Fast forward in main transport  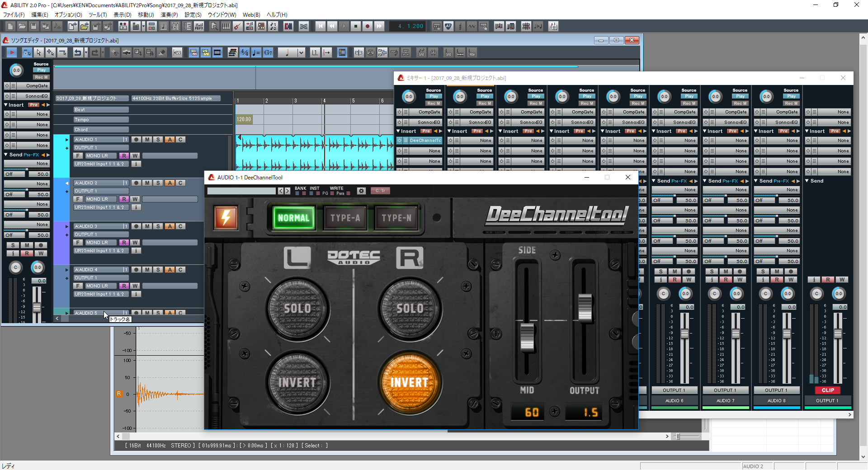tap(379, 26)
